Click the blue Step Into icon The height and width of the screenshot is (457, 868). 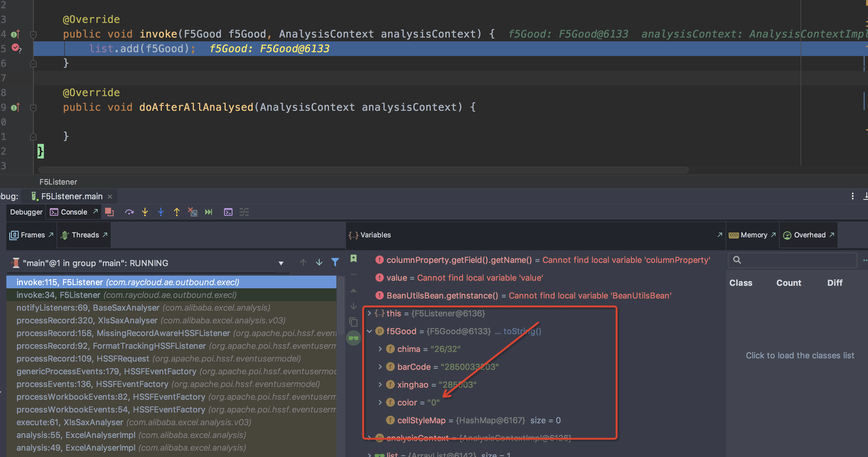161,212
